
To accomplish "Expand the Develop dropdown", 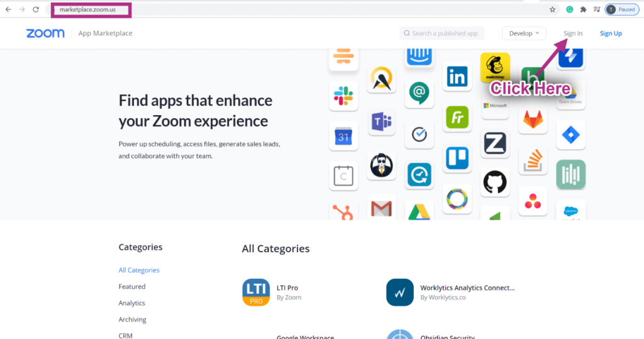I will 524,33.
